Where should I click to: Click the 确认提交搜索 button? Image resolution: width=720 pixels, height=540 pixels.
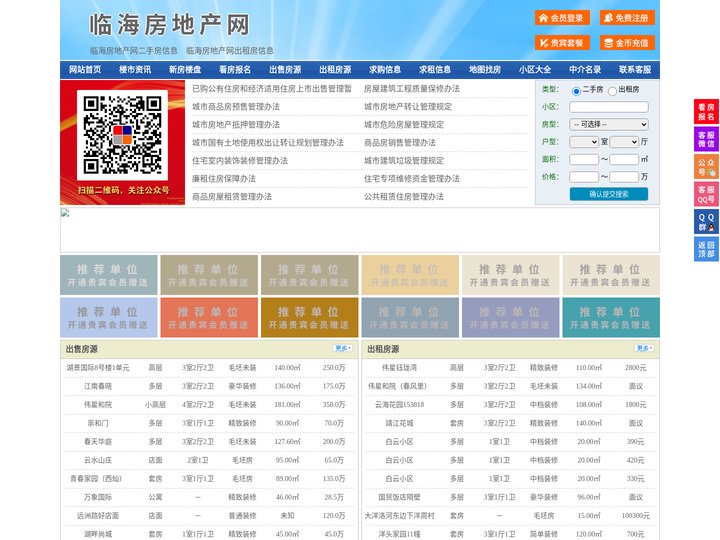(x=609, y=194)
